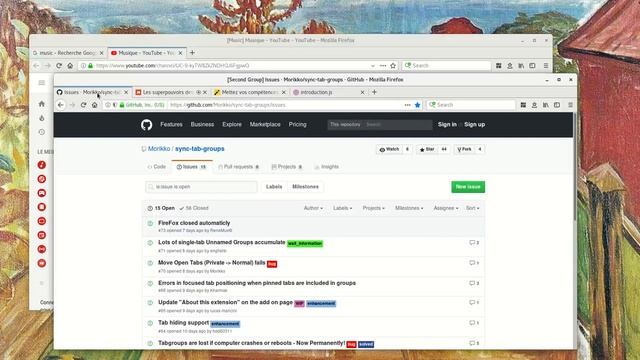The height and width of the screenshot is (360, 640).
Task: Click the New issue button
Action: click(x=468, y=187)
